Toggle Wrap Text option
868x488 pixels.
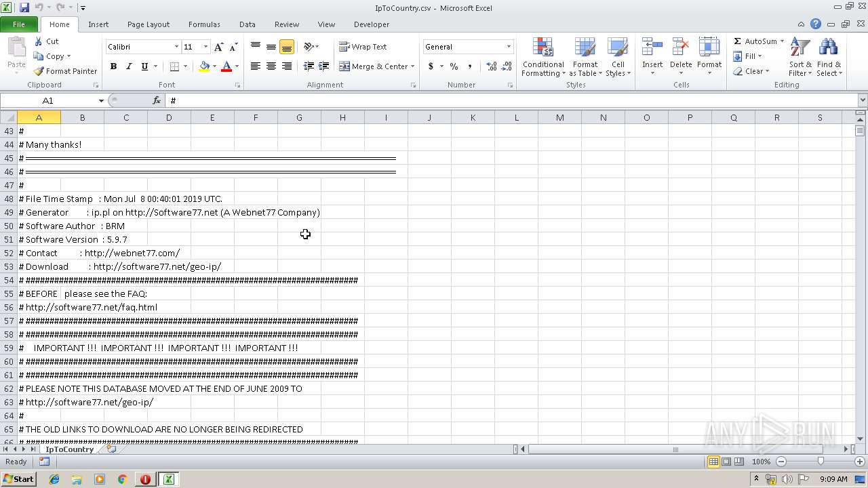[363, 47]
